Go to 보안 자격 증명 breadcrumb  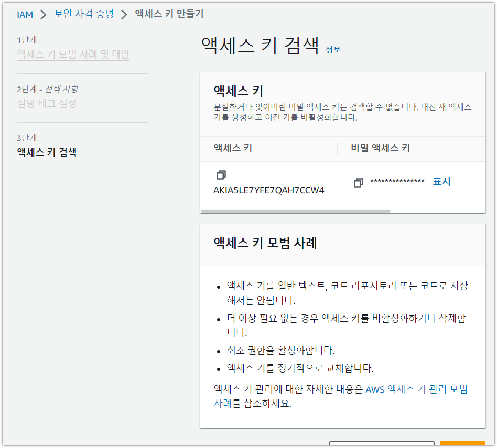84,14
